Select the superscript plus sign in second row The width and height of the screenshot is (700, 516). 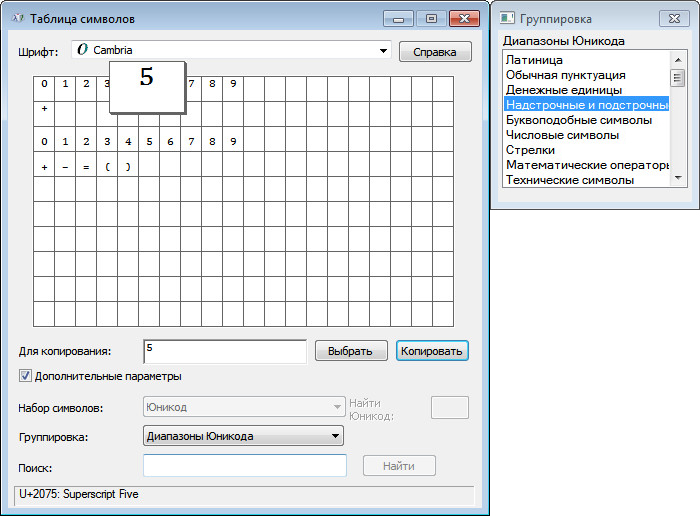(x=44, y=114)
